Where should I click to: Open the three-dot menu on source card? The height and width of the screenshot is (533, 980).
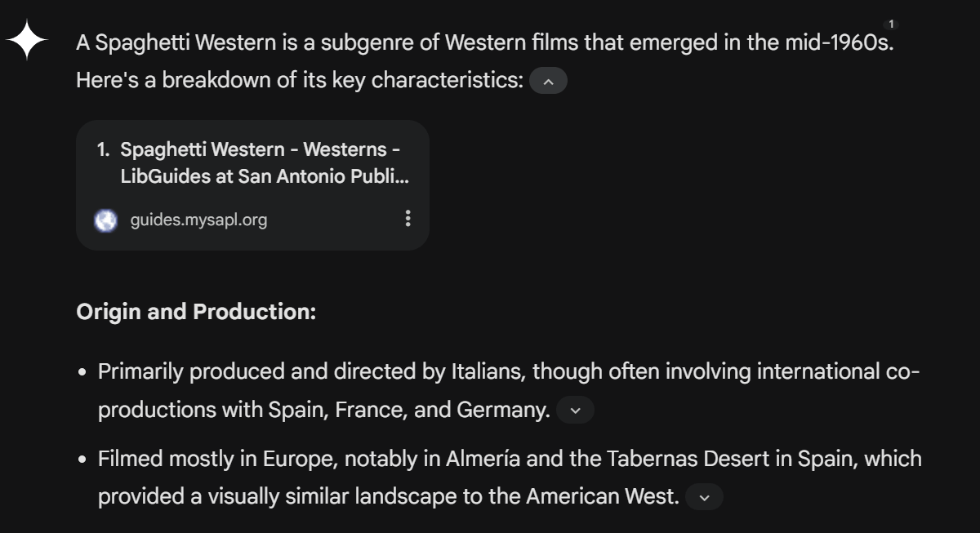[408, 218]
